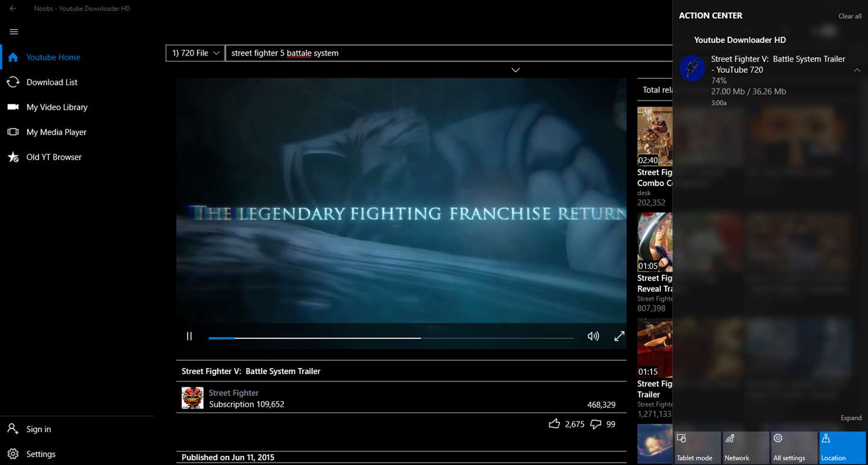Toggle the video volume speaker icon
Image resolution: width=868 pixels, height=465 pixels.
tap(594, 336)
